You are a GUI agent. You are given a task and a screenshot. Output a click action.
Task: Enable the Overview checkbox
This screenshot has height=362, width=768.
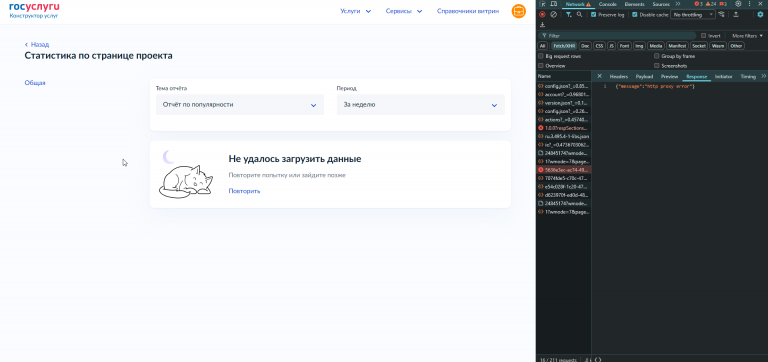pos(541,66)
